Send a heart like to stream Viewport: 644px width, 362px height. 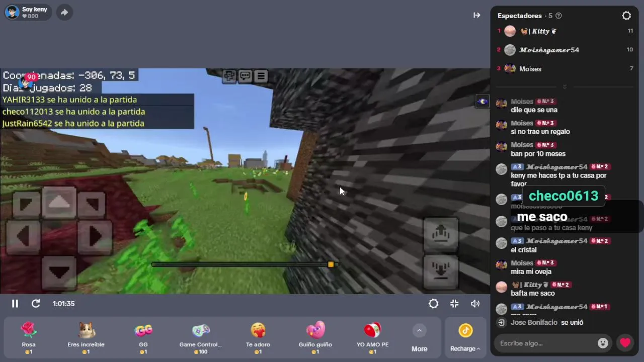pos(625,343)
